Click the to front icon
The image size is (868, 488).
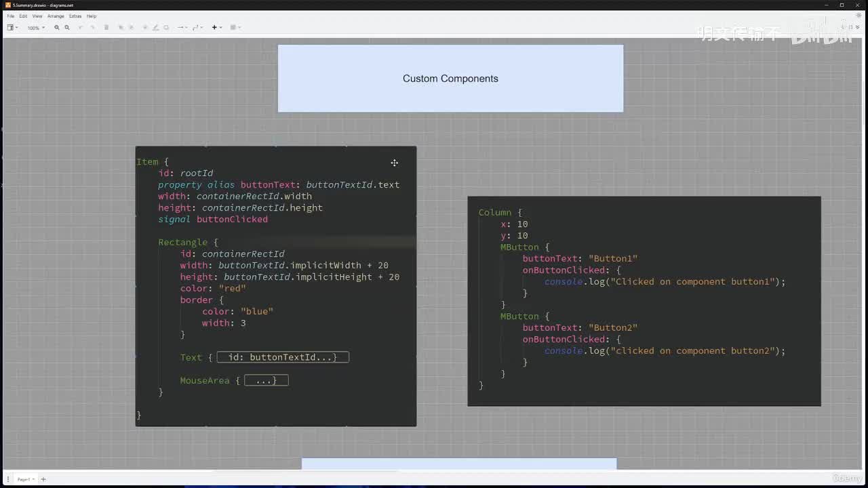[x=121, y=28]
